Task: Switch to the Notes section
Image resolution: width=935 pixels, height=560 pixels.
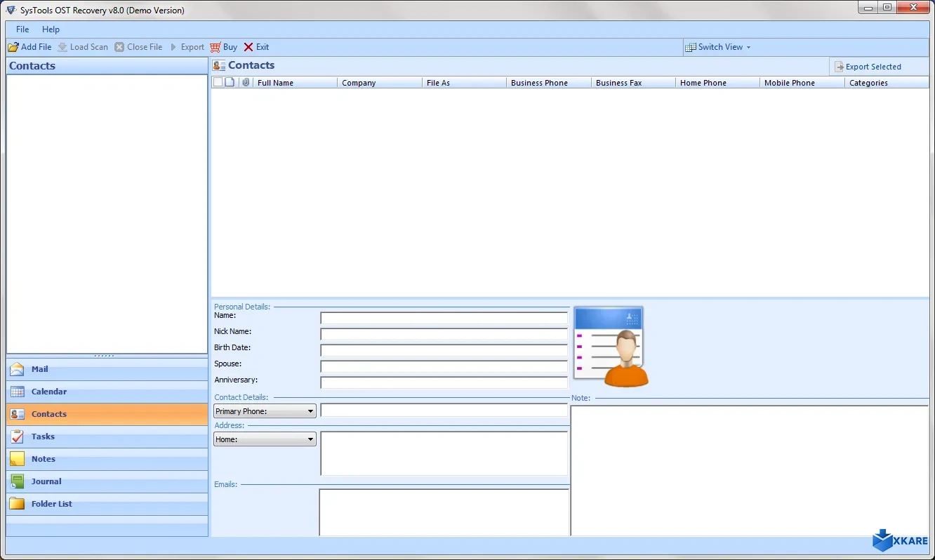Action: 107,460
